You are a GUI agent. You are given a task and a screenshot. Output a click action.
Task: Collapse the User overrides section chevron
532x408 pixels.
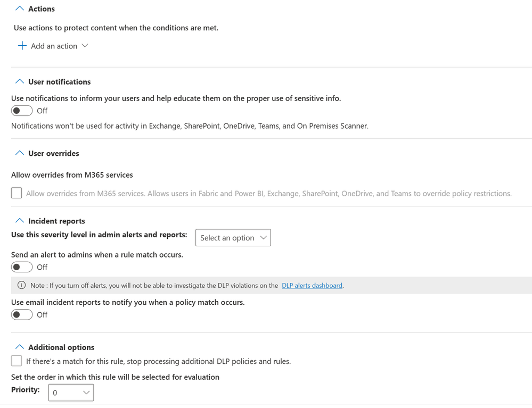point(20,153)
